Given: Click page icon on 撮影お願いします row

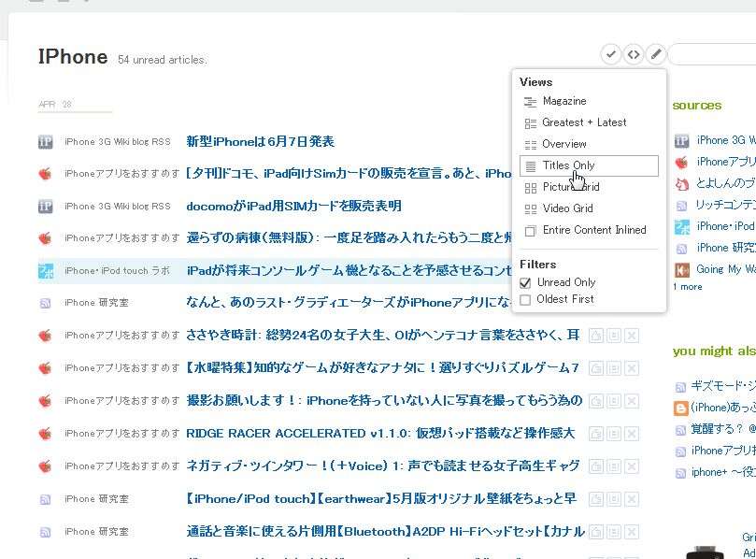Looking at the screenshot, I should [614, 401].
